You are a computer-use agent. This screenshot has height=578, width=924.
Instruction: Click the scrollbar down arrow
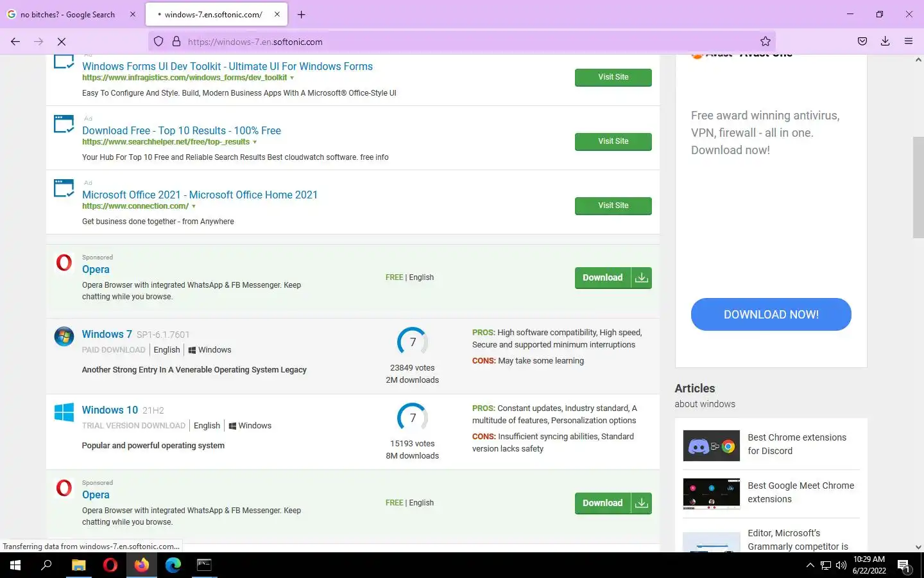(x=918, y=547)
